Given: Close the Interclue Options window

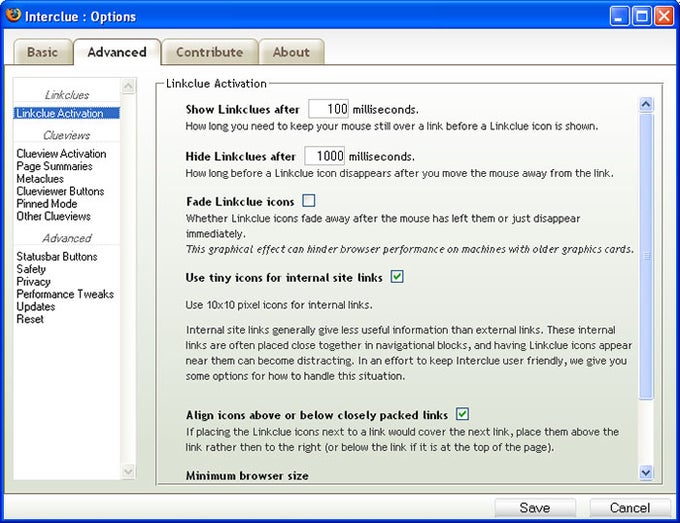Looking at the screenshot, I should click(x=664, y=16).
